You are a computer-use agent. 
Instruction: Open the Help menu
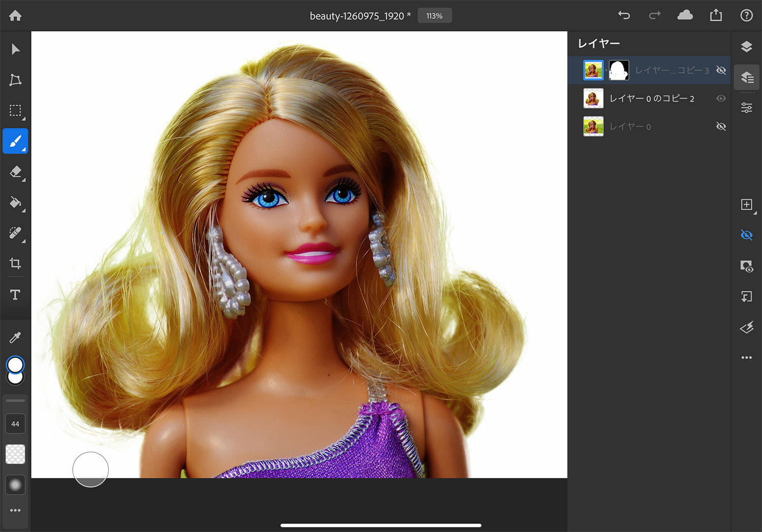point(746,15)
